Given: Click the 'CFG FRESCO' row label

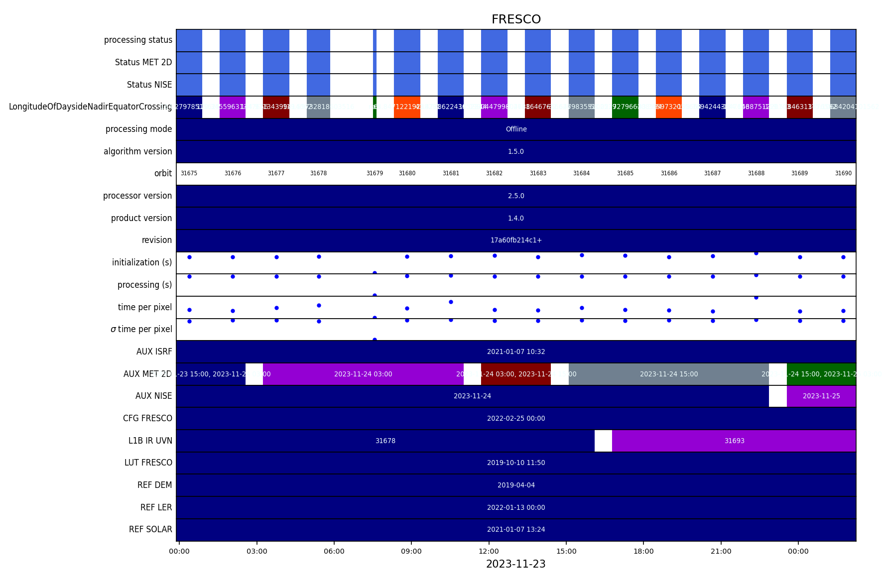Looking at the screenshot, I should coord(147,418).
